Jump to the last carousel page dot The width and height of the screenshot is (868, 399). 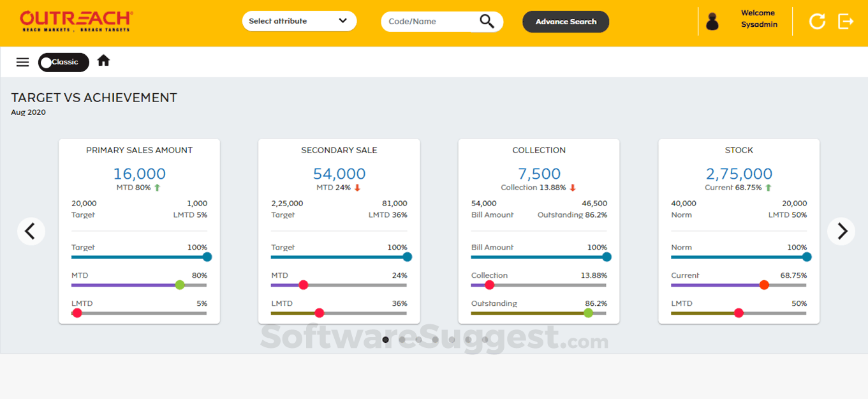(485, 340)
